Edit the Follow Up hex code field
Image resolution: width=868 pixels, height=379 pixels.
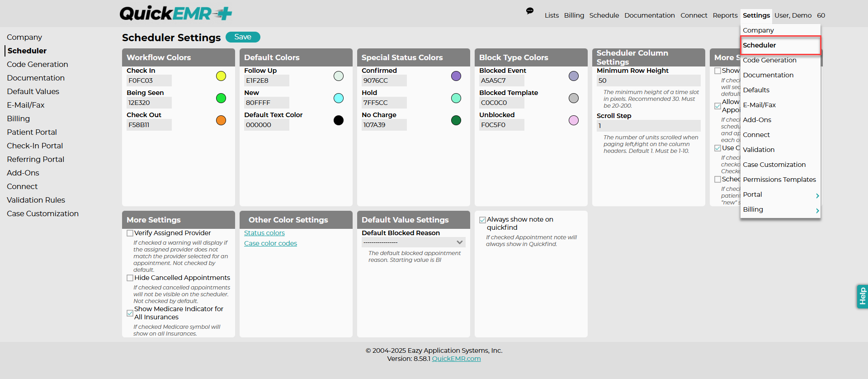[267, 81]
